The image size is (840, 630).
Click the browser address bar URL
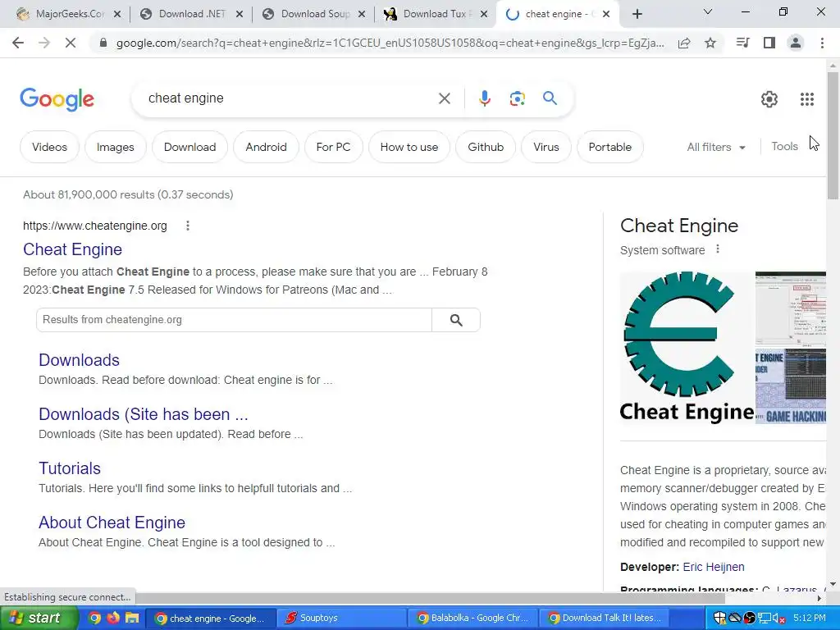pyautogui.click(x=390, y=43)
